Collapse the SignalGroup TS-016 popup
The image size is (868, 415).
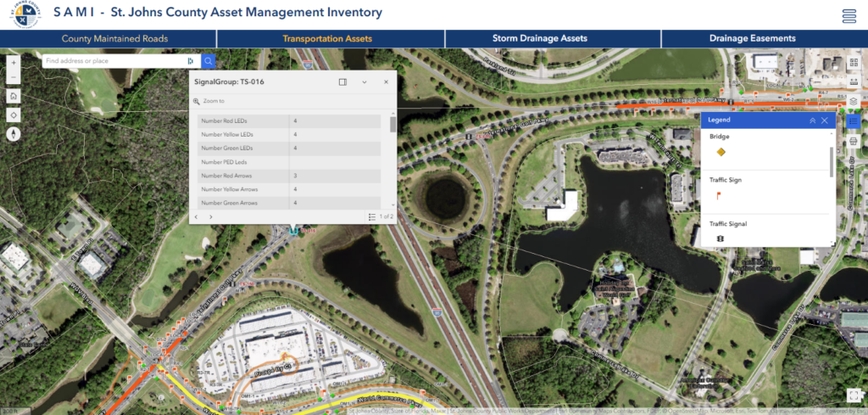364,82
